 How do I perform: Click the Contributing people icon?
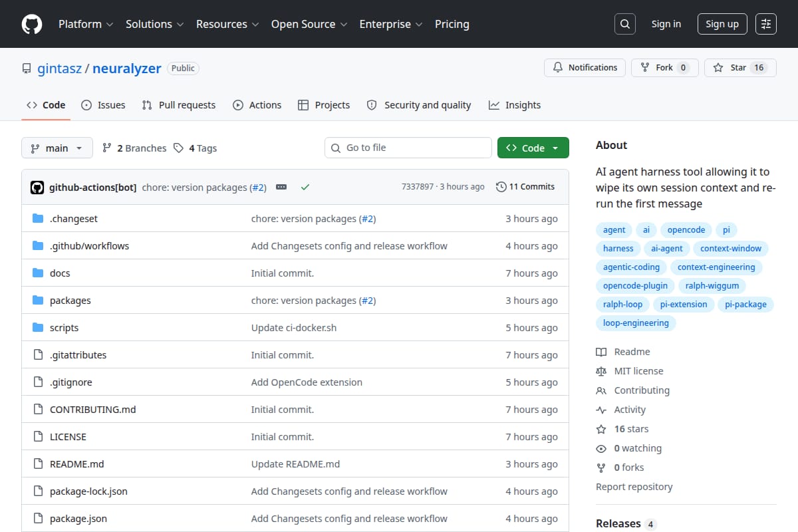[x=601, y=390]
